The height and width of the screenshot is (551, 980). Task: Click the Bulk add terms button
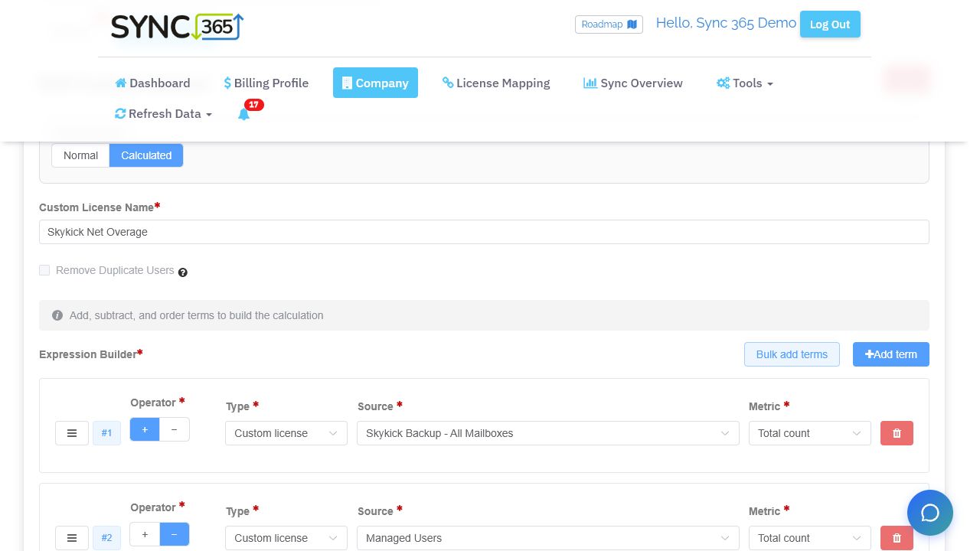pyautogui.click(x=792, y=354)
